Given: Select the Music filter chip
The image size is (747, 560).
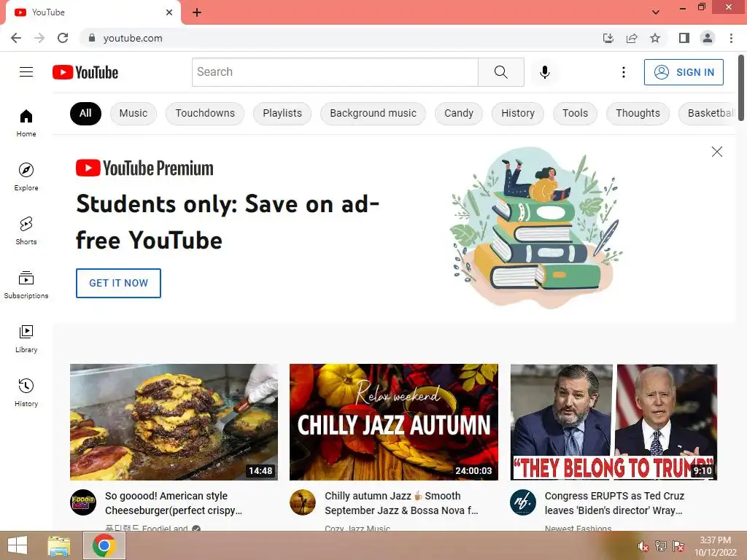Looking at the screenshot, I should [x=133, y=113].
